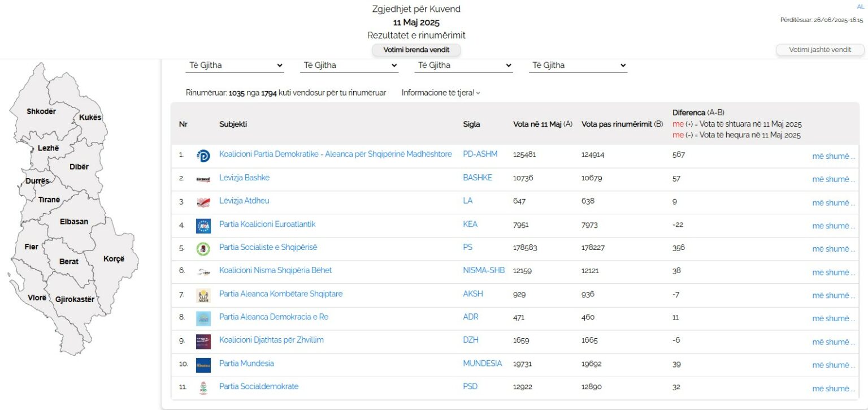The height and width of the screenshot is (410, 868).
Task: Open the first Të Gjitha dropdown
Action: (x=235, y=66)
